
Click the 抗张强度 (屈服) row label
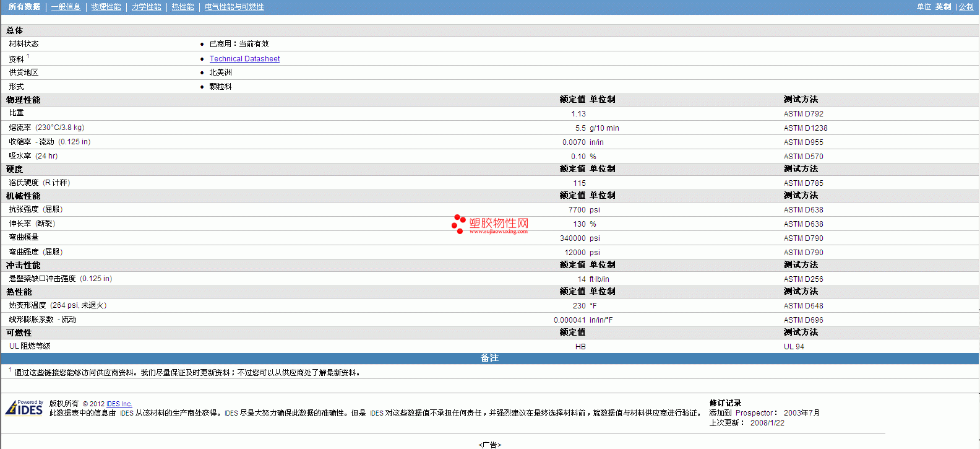coord(36,209)
